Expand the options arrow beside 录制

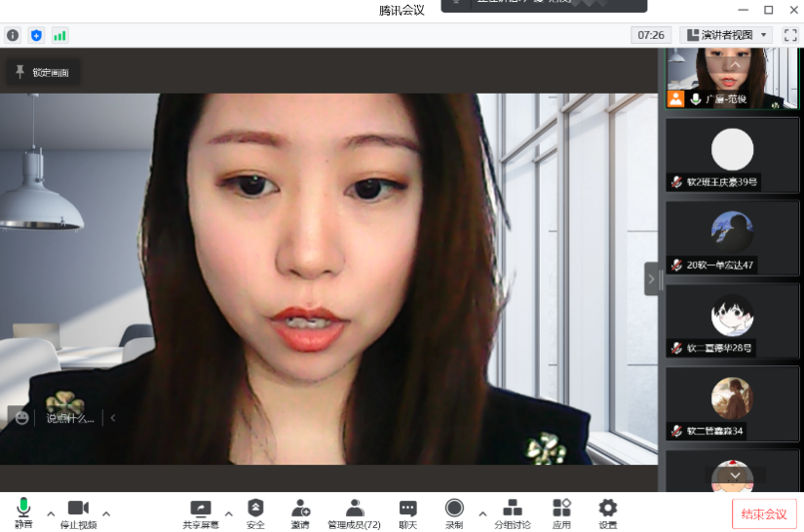(482, 513)
